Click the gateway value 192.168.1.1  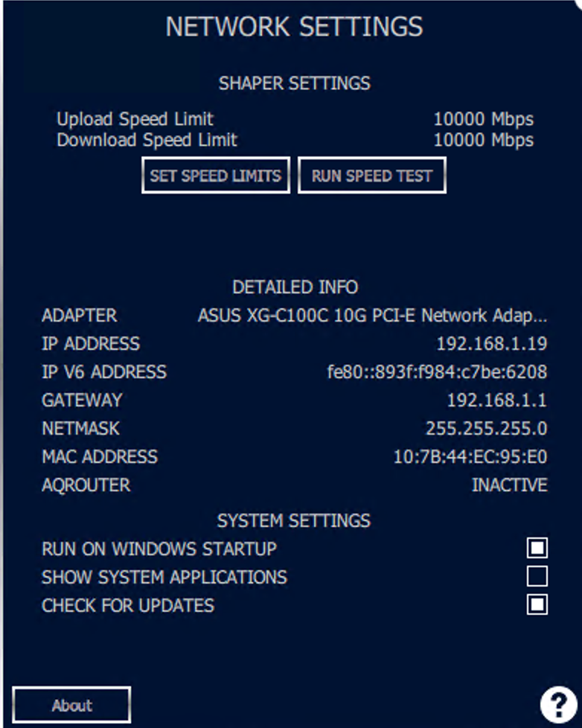[x=496, y=400]
